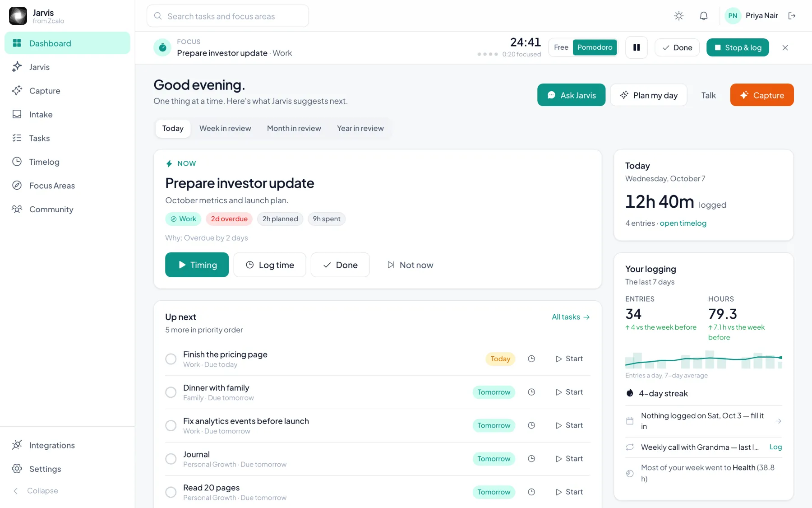This screenshot has height=508, width=812.
Task: Start the Journal task
Action: [x=569, y=459]
